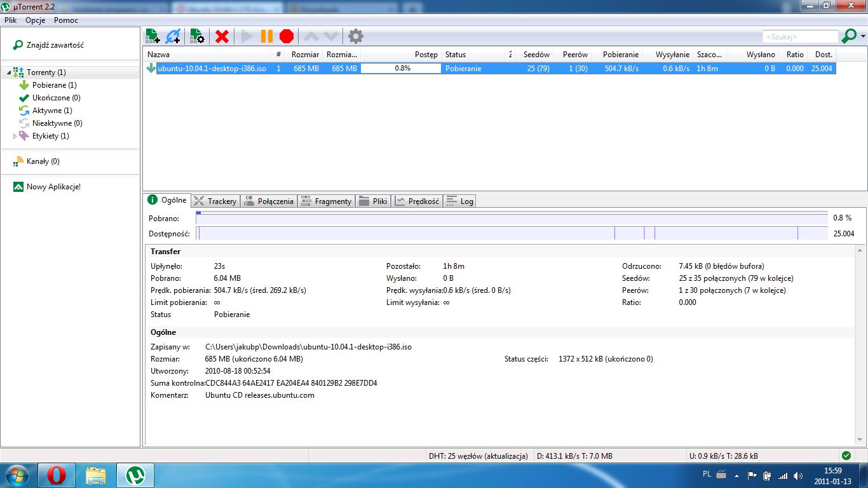The height and width of the screenshot is (488, 868).
Task: Switch to the Prędkość tab
Action: pyautogui.click(x=417, y=201)
